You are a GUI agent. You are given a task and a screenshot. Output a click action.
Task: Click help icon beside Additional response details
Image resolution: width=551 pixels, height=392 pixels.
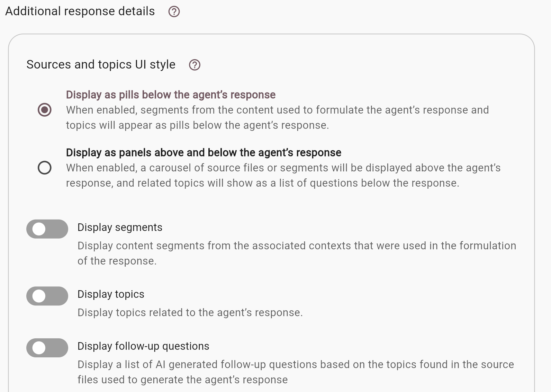(174, 12)
